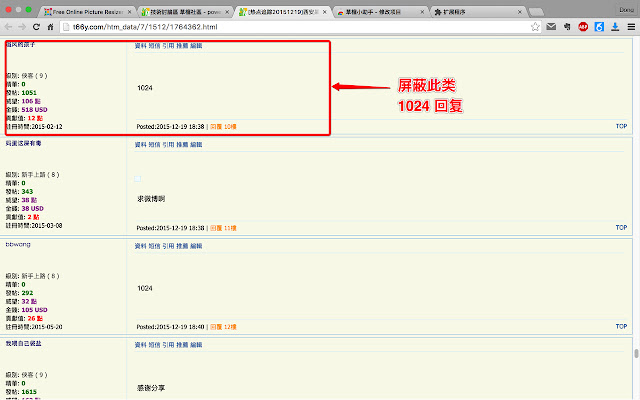The height and width of the screenshot is (400, 640).
Task: Click the orange 12樓 floor number link
Action: pos(230,327)
